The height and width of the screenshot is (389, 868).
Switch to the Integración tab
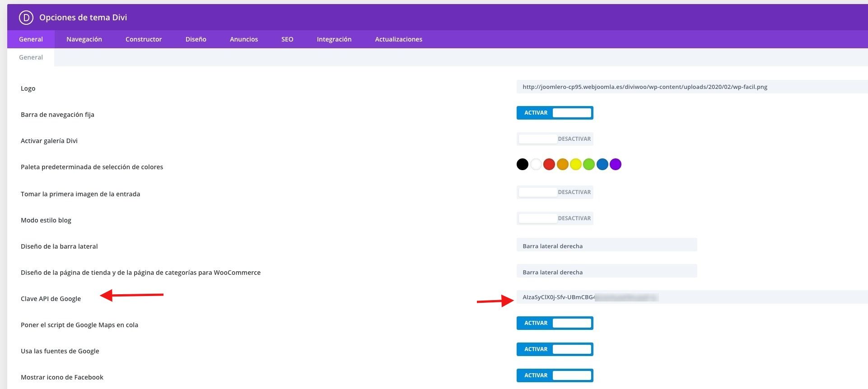[x=334, y=39]
